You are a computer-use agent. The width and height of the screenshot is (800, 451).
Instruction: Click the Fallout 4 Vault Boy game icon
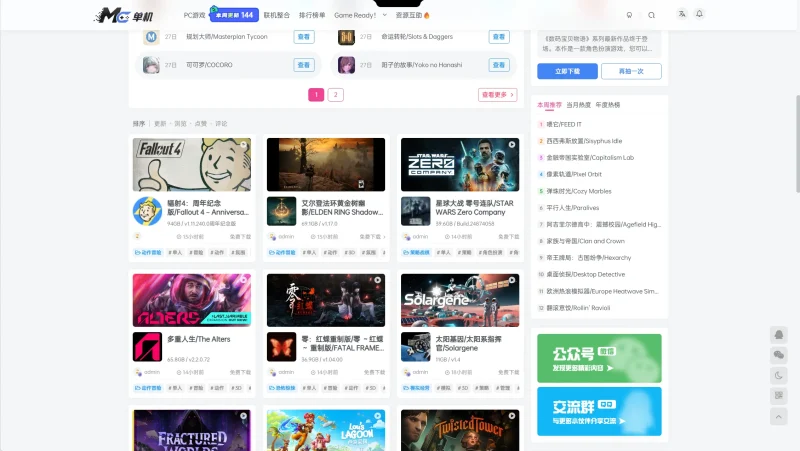[x=147, y=211]
